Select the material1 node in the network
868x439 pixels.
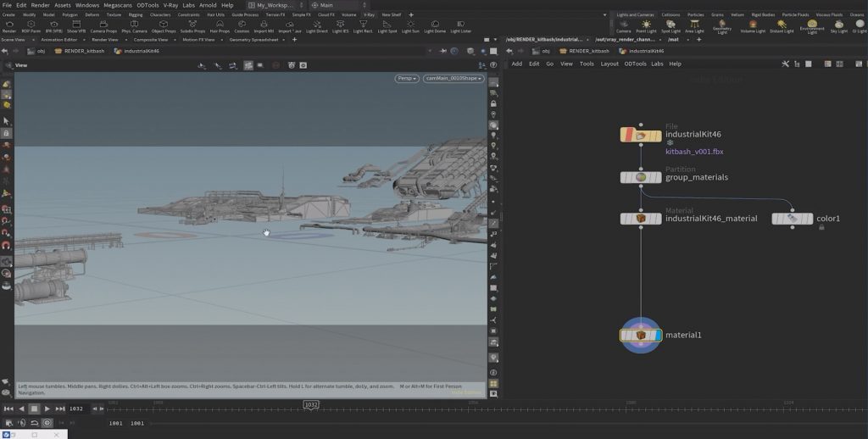pos(641,335)
